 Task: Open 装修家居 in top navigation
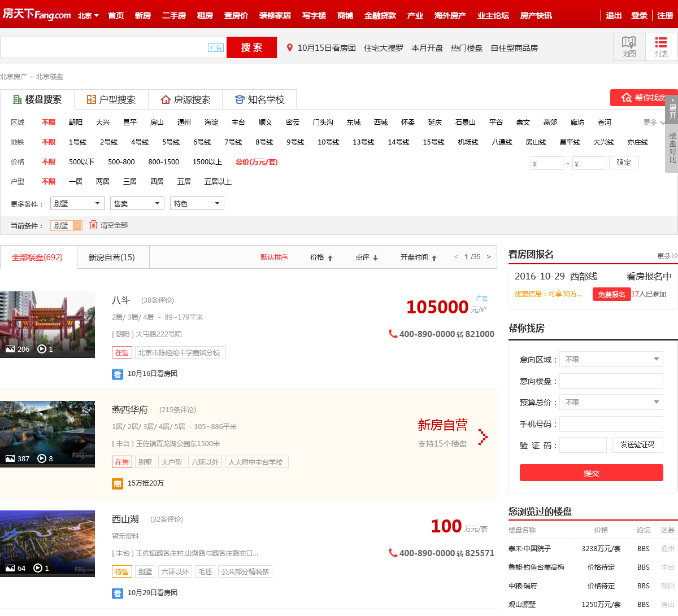click(x=275, y=16)
